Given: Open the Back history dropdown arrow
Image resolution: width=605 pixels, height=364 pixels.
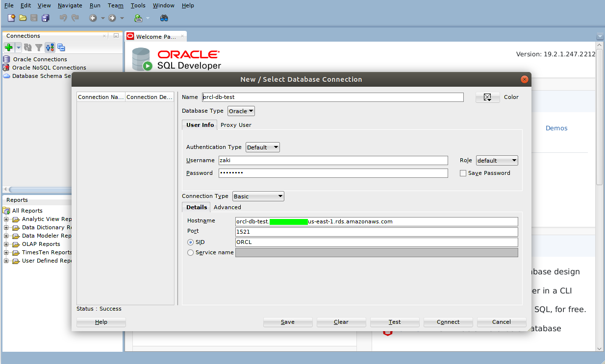Looking at the screenshot, I should [x=103, y=18].
